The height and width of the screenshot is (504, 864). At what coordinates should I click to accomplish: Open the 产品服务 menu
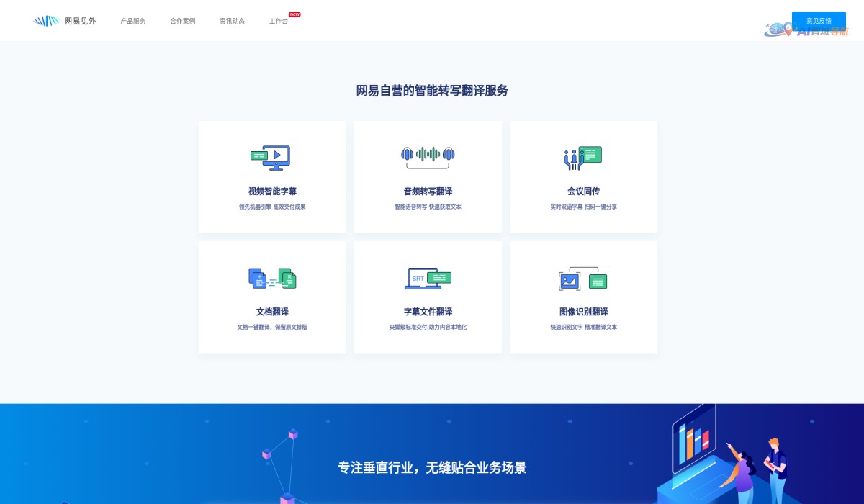pyautogui.click(x=132, y=21)
